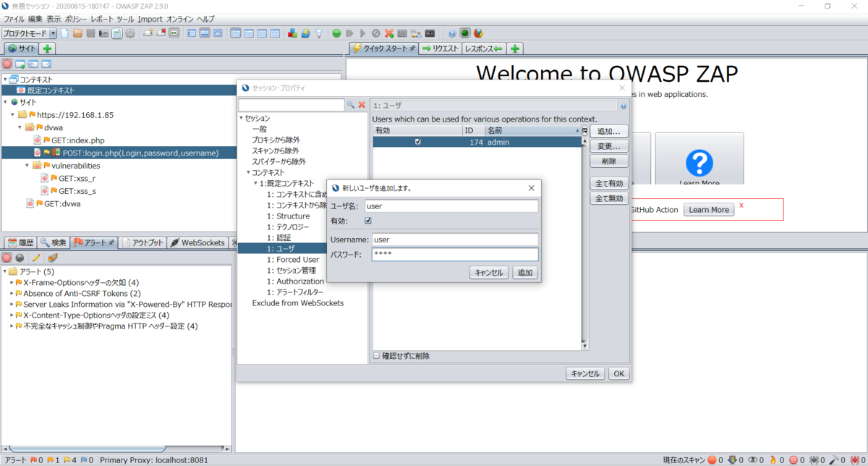The height and width of the screenshot is (466, 868).
Task: Click the green circle break icon
Action: [337, 33]
